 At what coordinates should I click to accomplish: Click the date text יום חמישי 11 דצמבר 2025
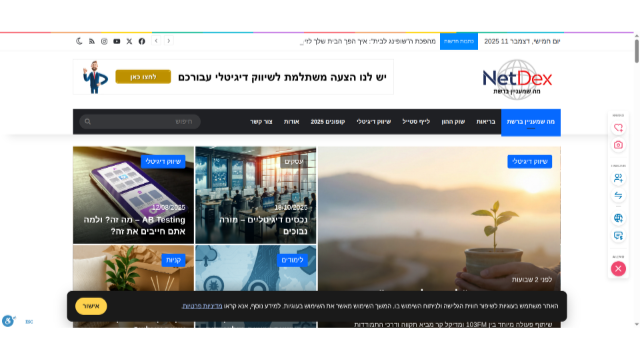[x=522, y=41]
